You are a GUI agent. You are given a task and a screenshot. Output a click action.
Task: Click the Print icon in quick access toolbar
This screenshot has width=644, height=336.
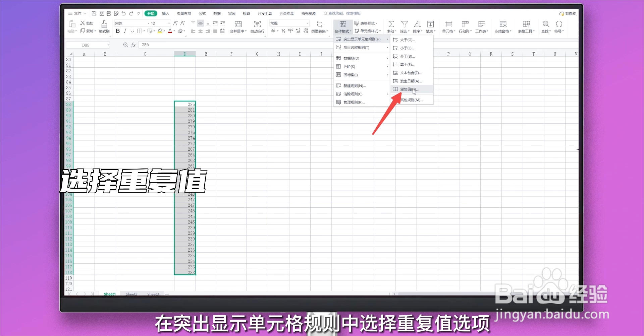(x=109, y=13)
